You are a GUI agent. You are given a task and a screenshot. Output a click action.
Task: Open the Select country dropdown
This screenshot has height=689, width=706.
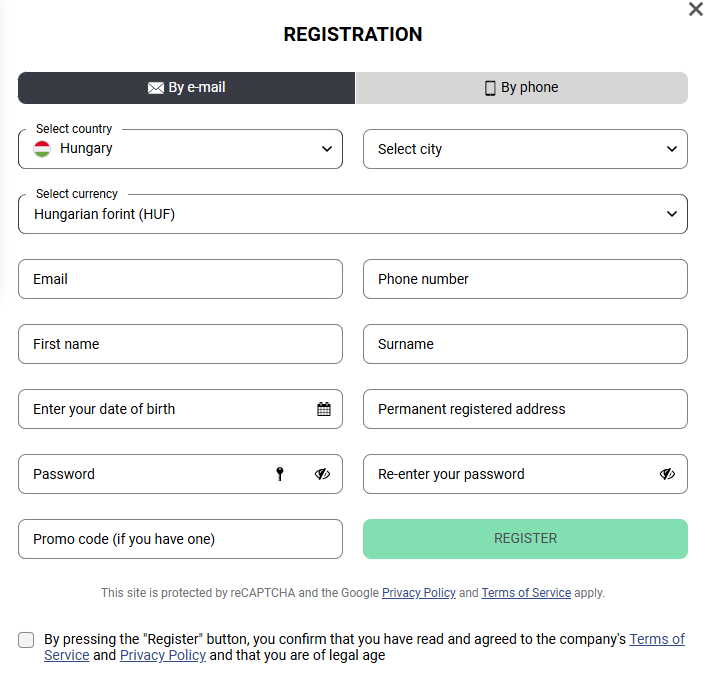(x=181, y=149)
